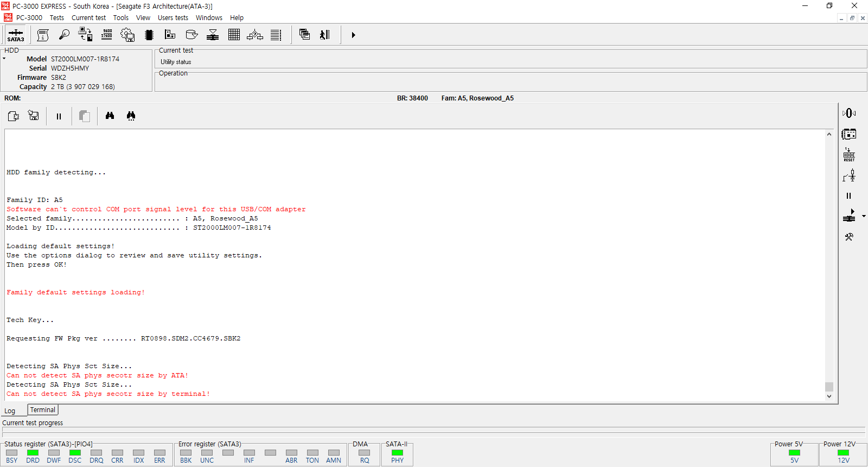
Task: Click the controller card icon in sidebar
Action: 849,134
